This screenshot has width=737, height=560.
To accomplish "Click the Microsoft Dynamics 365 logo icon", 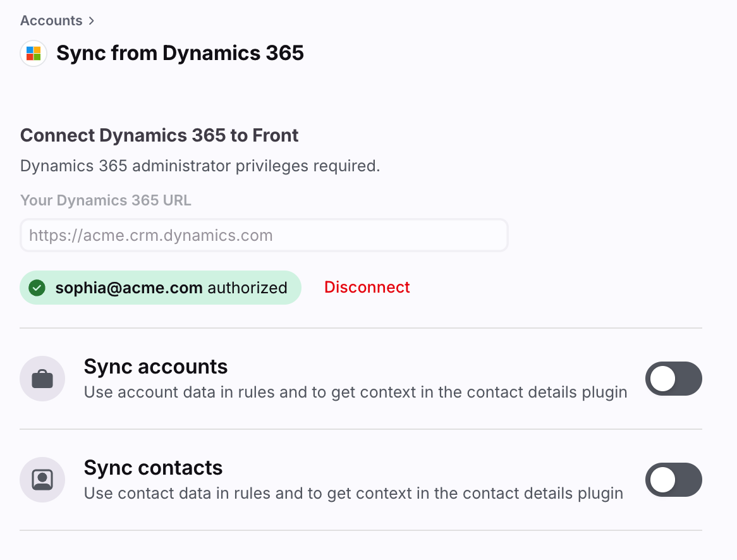I will pos(33,53).
